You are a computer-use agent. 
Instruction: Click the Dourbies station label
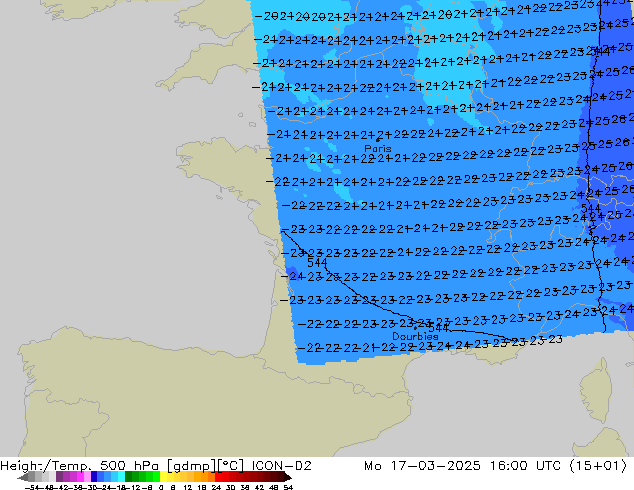point(415,336)
